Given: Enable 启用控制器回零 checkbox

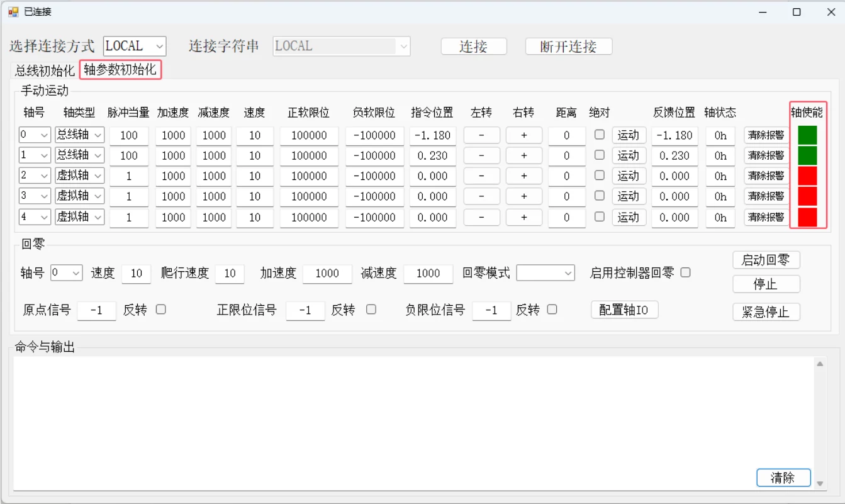Looking at the screenshot, I should click(686, 272).
